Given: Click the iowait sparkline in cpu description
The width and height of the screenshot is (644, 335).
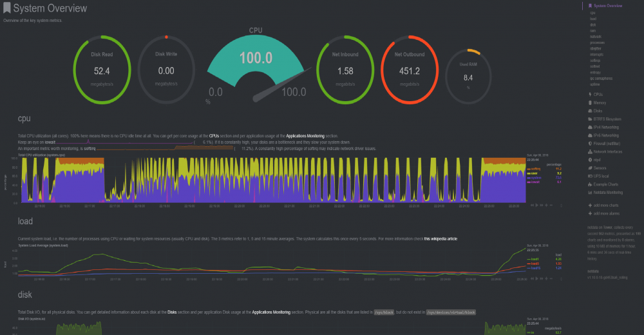Looking at the screenshot, I should pyautogui.click(x=124, y=142).
